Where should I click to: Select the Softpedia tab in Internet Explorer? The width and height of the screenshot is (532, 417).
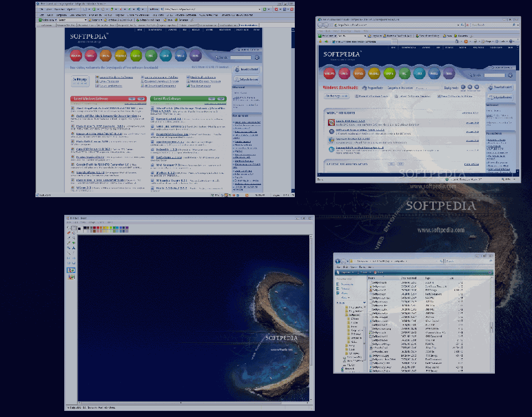tap(362, 42)
